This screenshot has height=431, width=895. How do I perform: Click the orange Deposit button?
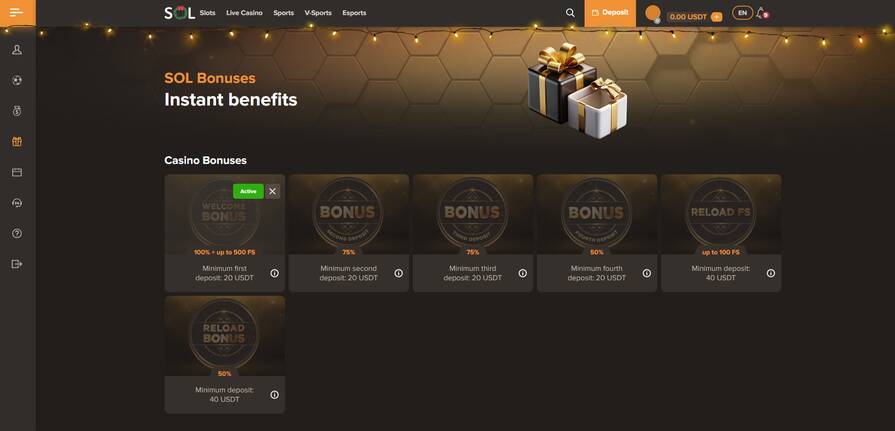coord(610,13)
